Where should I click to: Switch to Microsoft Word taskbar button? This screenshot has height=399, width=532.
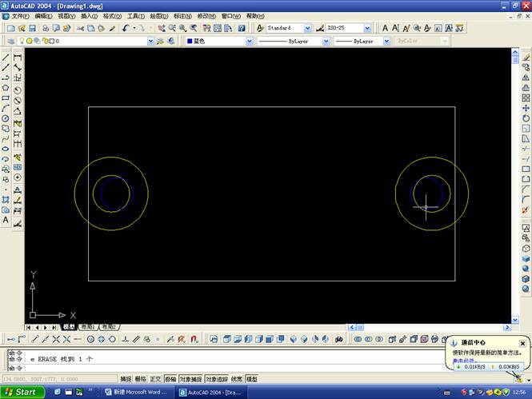pyautogui.click(x=136, y=392)
